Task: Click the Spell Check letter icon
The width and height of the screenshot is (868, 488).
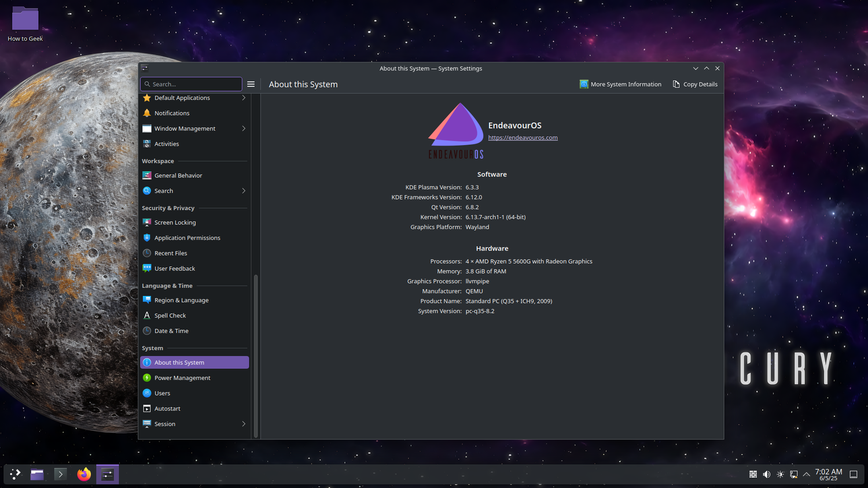Action: [x=147, y=316]
